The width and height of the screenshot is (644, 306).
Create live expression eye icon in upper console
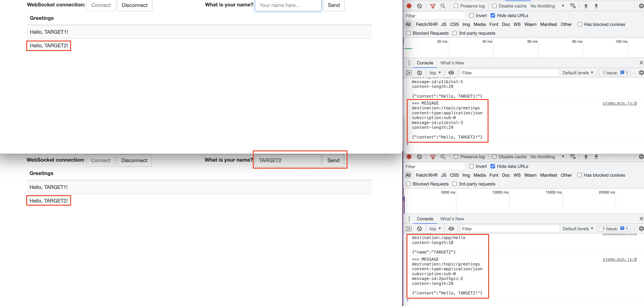pos(451,73)
